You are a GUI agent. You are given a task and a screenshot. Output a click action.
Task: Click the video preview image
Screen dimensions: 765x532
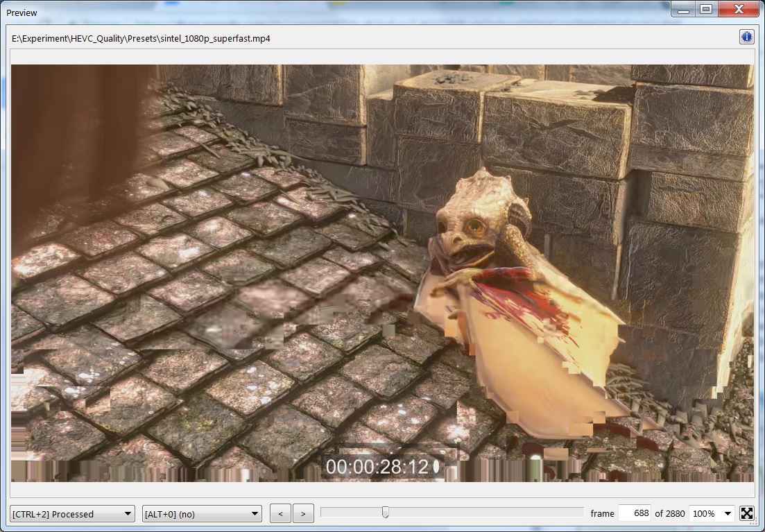383,273
